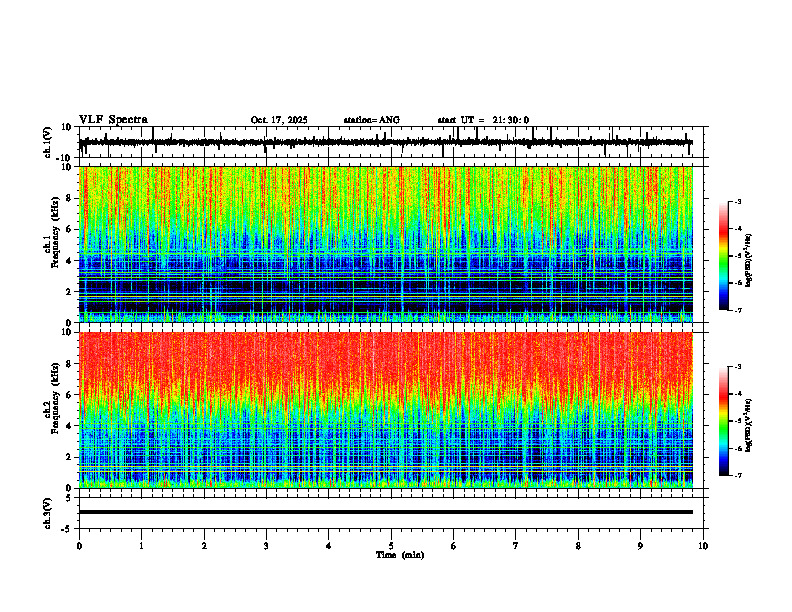Click time axis tick label "6"
Screen dimensions: 792x612
point(454,546)
